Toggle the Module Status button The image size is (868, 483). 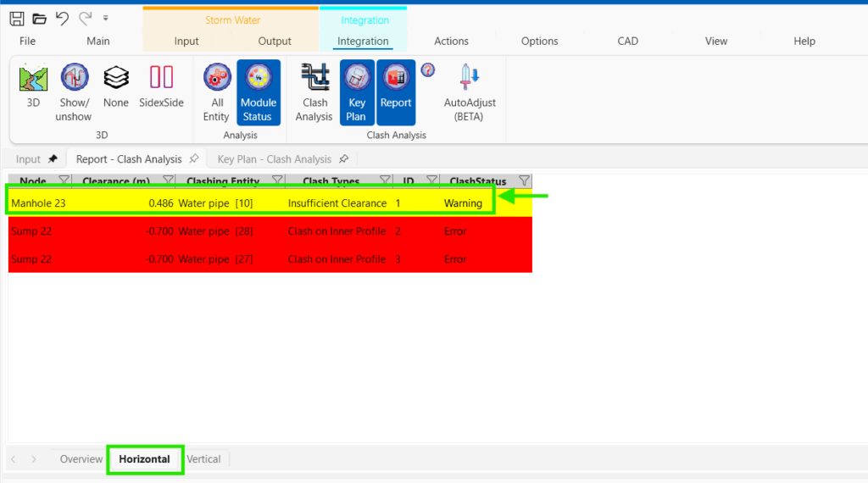[258, 92]
